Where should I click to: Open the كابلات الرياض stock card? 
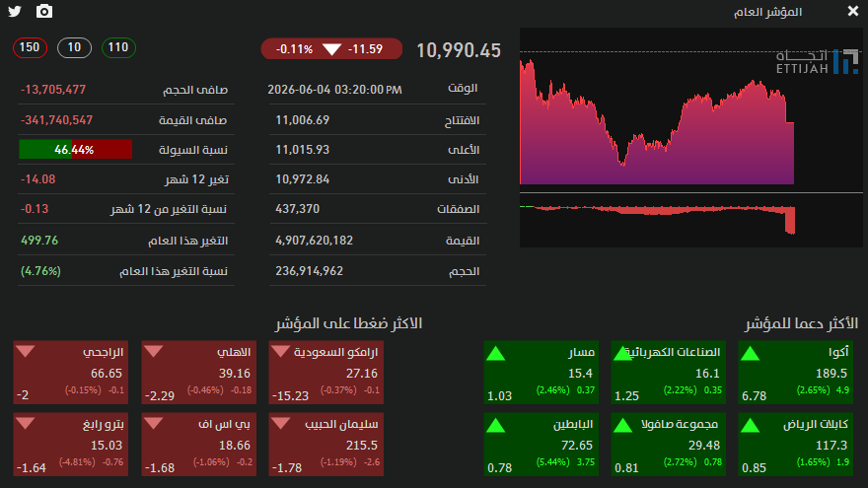click(795, 445)
